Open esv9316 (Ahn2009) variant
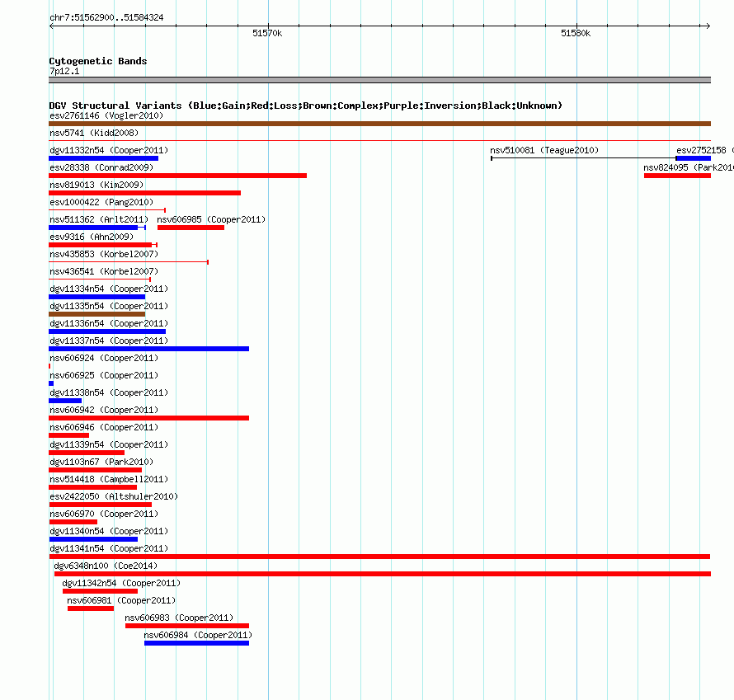 click(x=92, y=237)
